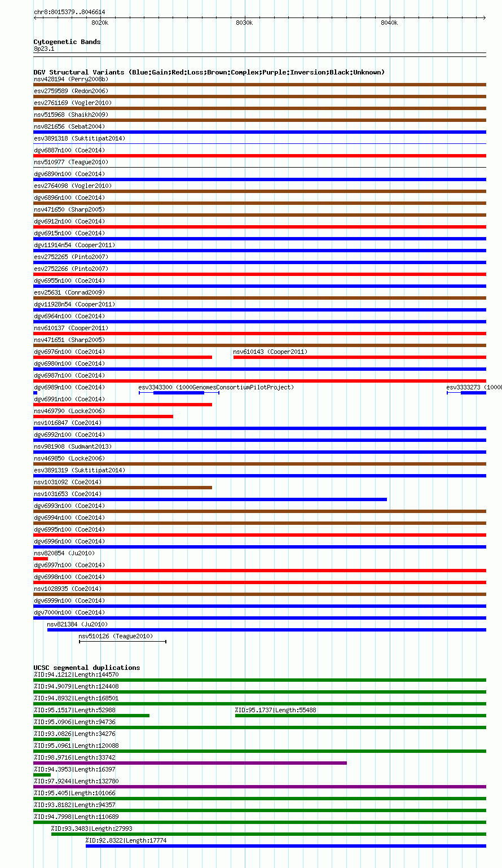Select nsv821384 (Ju2010) label
502x868 pixels.
(77, 624)
